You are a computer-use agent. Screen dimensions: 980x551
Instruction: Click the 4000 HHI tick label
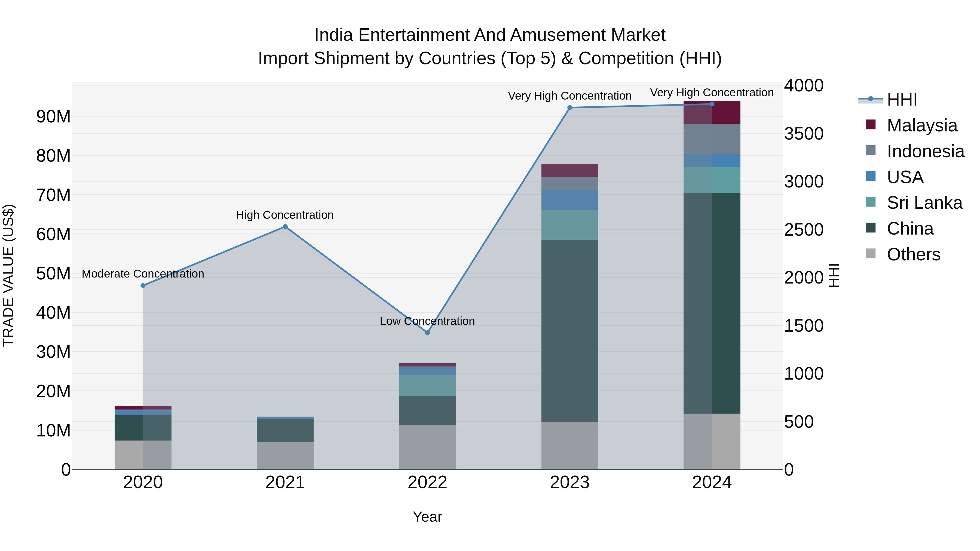tap(804, 85)
